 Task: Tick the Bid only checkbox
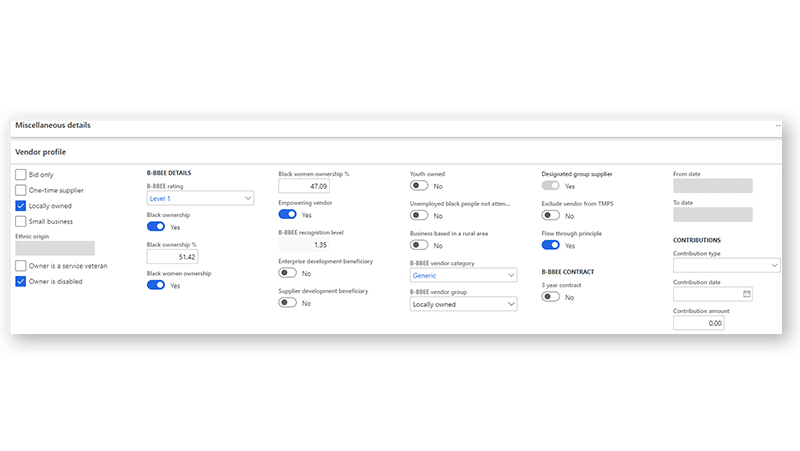[x=21, y=175]
